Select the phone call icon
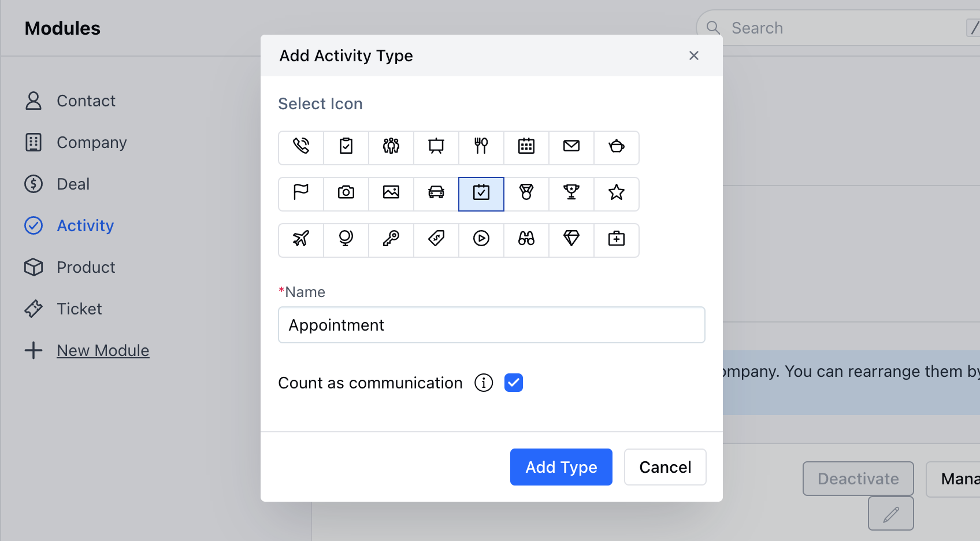 tap(301, 146)
